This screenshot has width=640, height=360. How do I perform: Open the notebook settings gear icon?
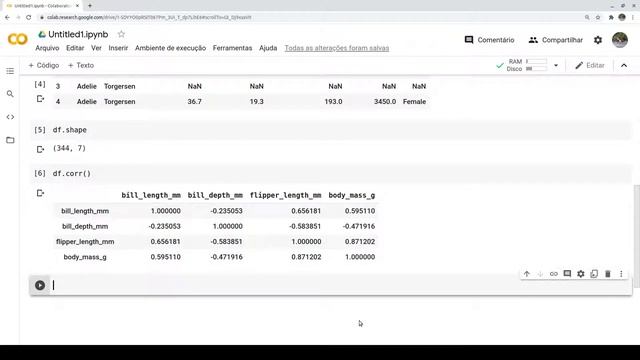(598, 40)
